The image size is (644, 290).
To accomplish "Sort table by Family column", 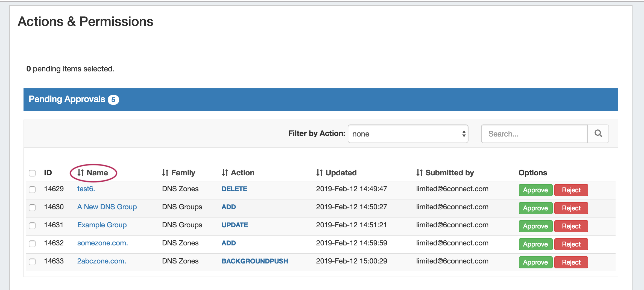I will click(178, 173).
